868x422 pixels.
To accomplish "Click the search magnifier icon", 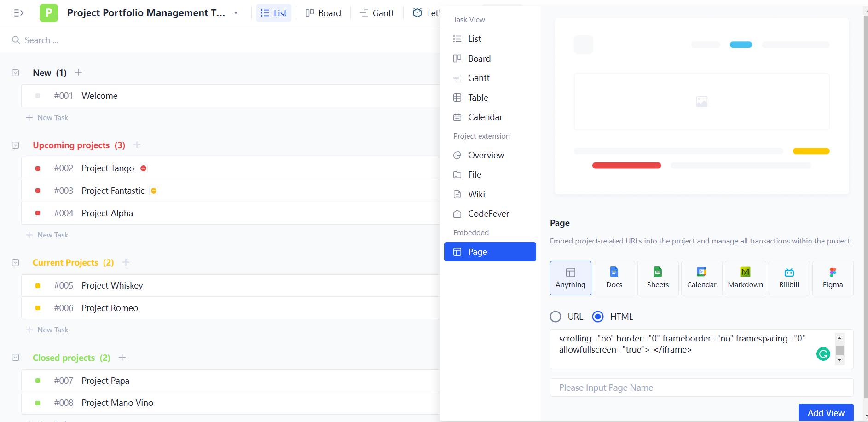I will tap(16, 40).
